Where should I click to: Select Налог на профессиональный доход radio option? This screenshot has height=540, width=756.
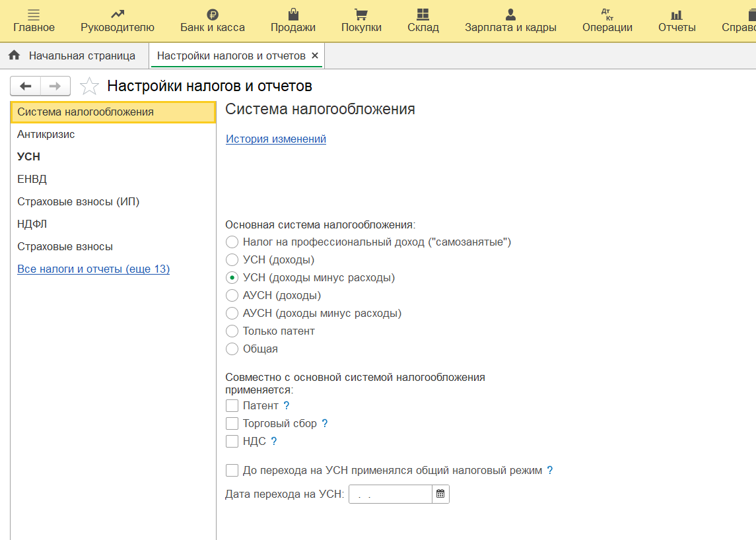(x=232, y=242)
